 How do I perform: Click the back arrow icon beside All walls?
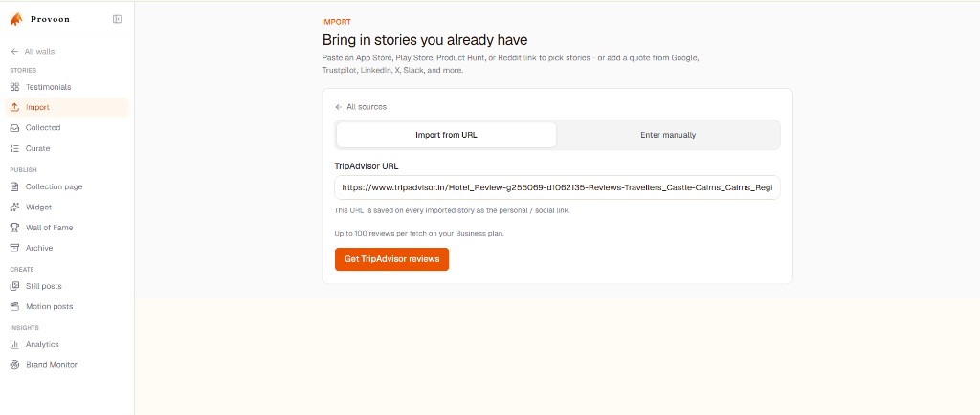[x=15, y=52]
